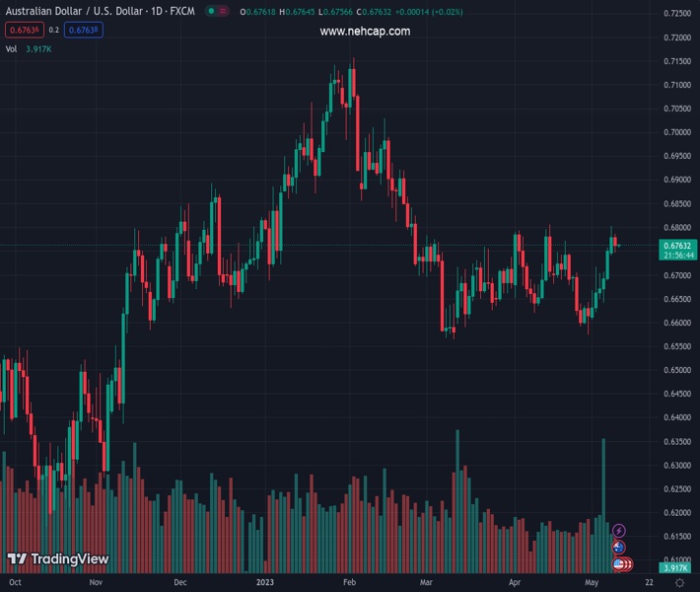Click the purple lightning events icon
The height and width of the screenshot is (592, 700).
pos(619,531)
